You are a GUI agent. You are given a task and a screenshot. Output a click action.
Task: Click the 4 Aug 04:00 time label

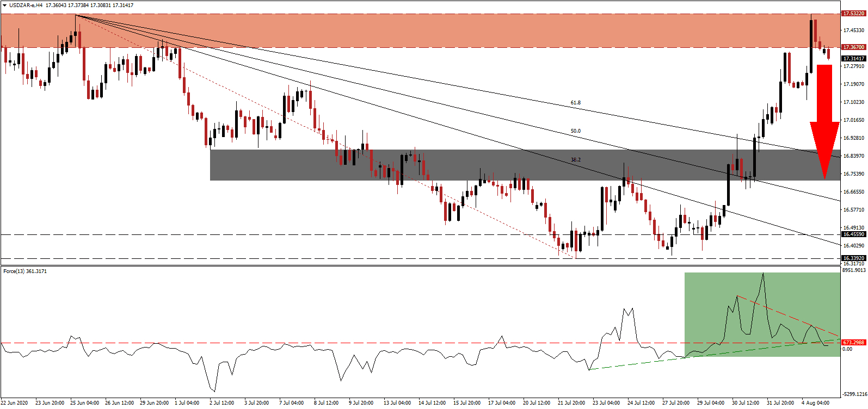point(816,403)
